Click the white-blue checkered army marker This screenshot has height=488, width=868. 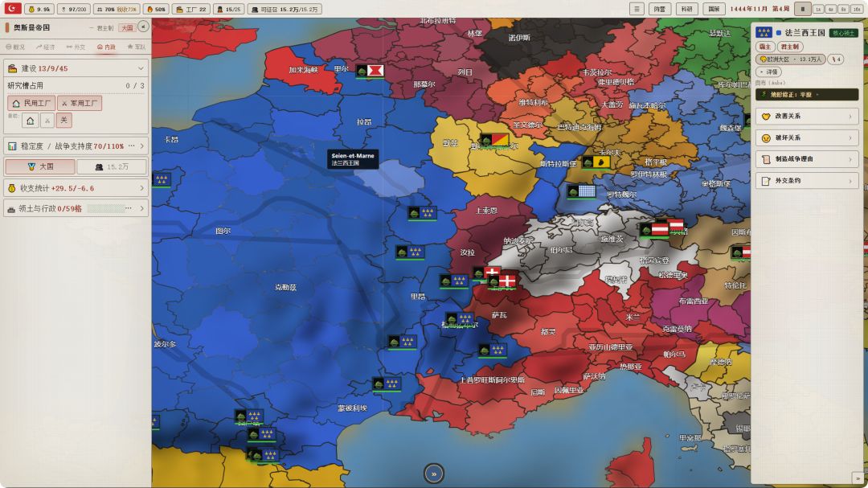tap(581, 191)
